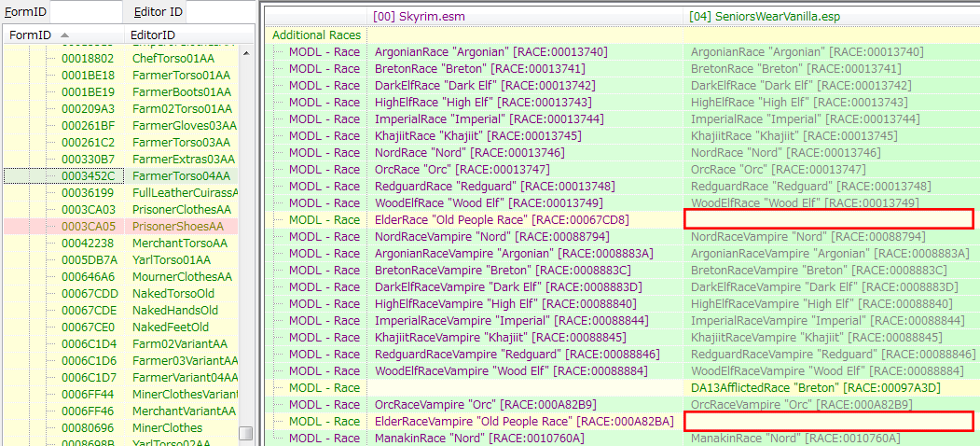Click the Editor ID filter input field

221,12
